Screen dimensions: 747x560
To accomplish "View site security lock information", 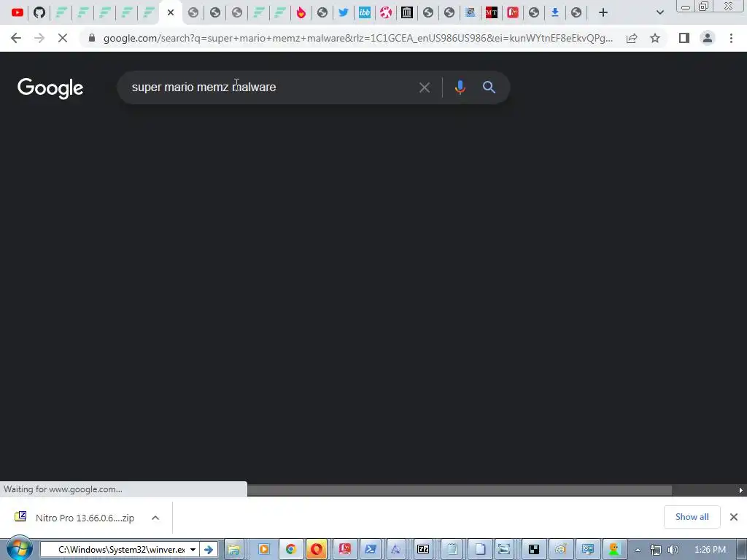I will [92, 38].
